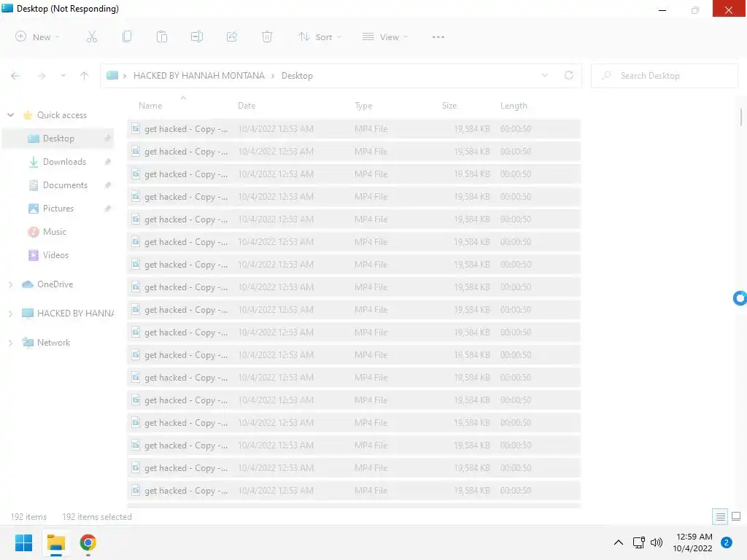Click the Cut scissors icon

(91, 36)
